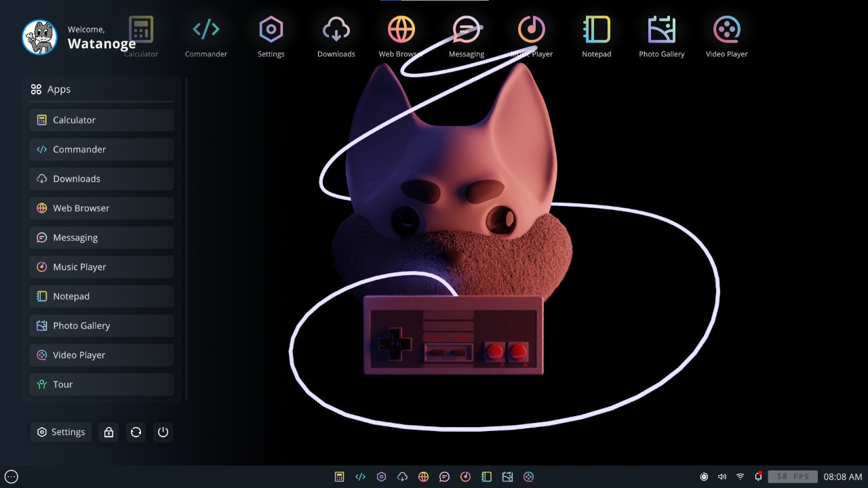Viewport: 868px width, 488px height.
Task: Launch the Video Player icon
Action: tap(727, 30)
